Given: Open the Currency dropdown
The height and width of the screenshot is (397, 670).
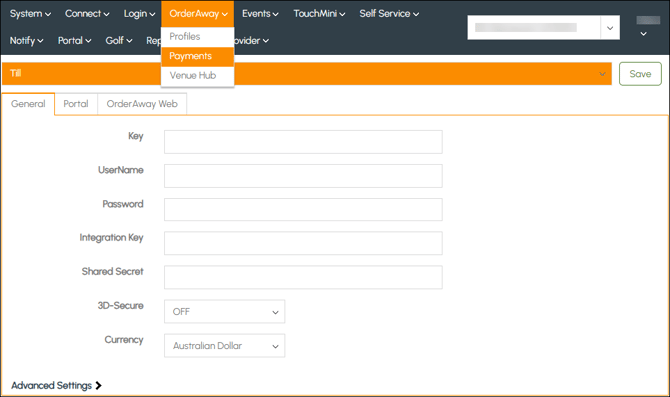Looking at the screenshot, I should 224,346.
